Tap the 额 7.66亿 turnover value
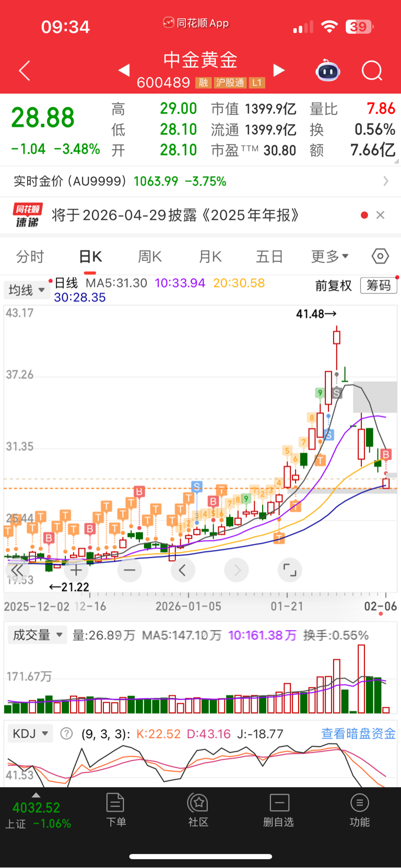The image size is (401, 868). (373, 150)
